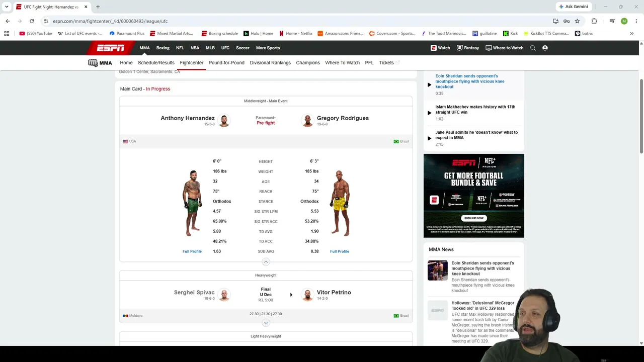Open the Boxing menu in ESPN header

pyautogui.click(x=163, y=48)
